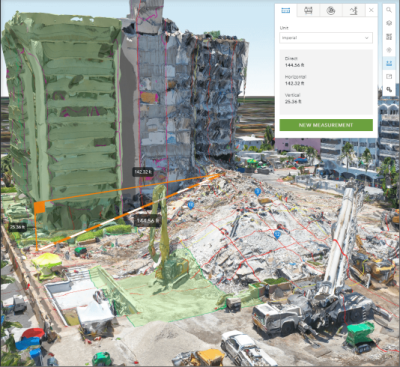This screenshot has height=367, width=400.
Task: Open the basemap gallery grid icon
Action: (389, 37)
